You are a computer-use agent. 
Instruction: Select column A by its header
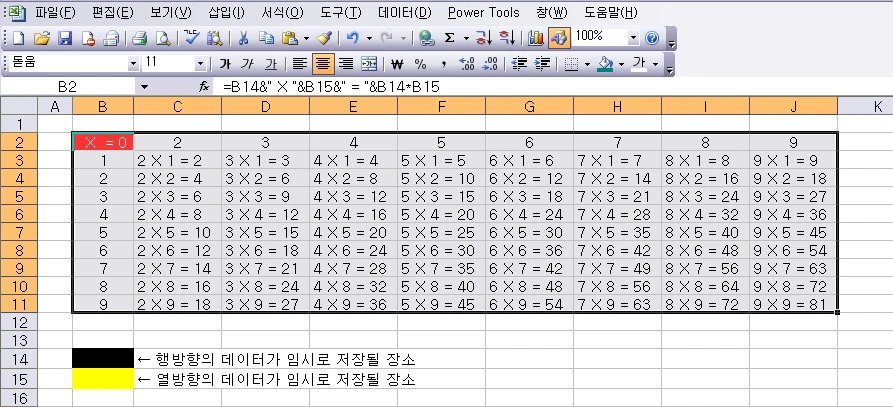55,105
